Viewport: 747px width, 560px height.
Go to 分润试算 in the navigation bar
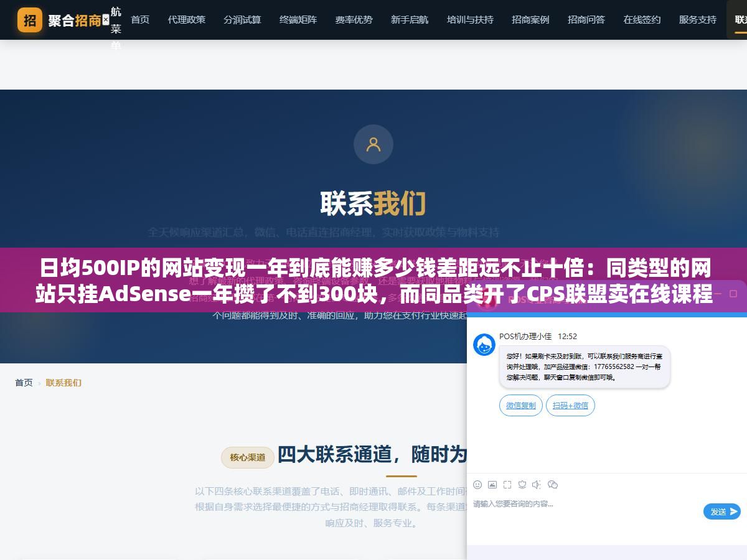point(242,20)
